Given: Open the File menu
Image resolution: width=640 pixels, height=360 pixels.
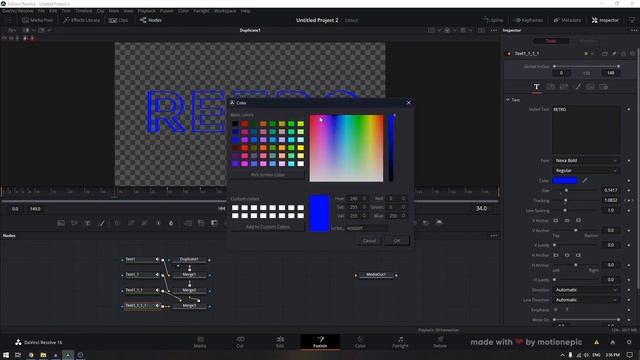Looking at the screenshot, I should [x=41, y=11].
